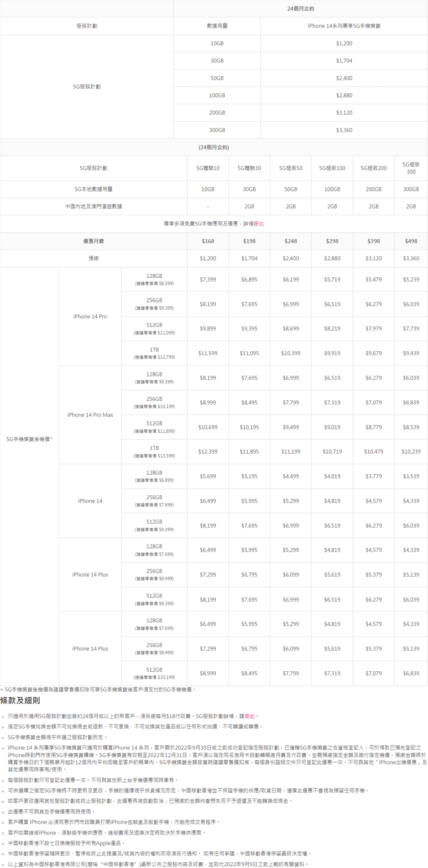Click the '$11,599' price cell
Viewport: 428px width, 868px height.
pos(208,353)
